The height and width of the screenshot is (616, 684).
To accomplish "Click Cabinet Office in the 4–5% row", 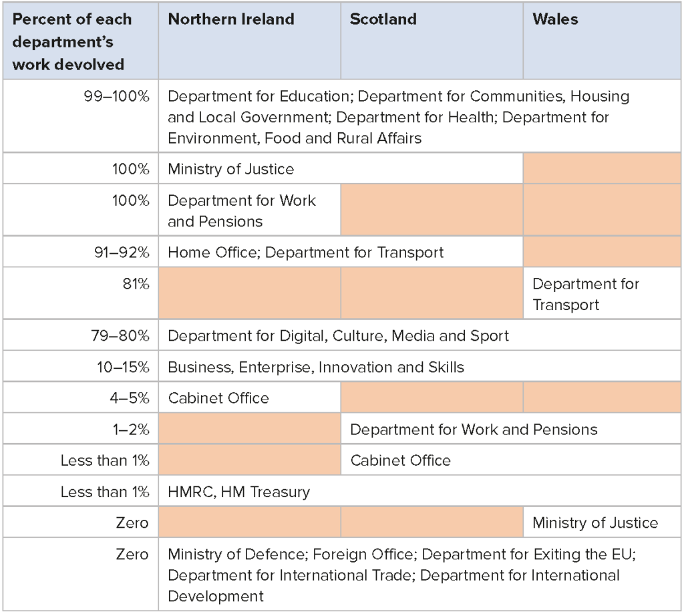I will point(250,398).
